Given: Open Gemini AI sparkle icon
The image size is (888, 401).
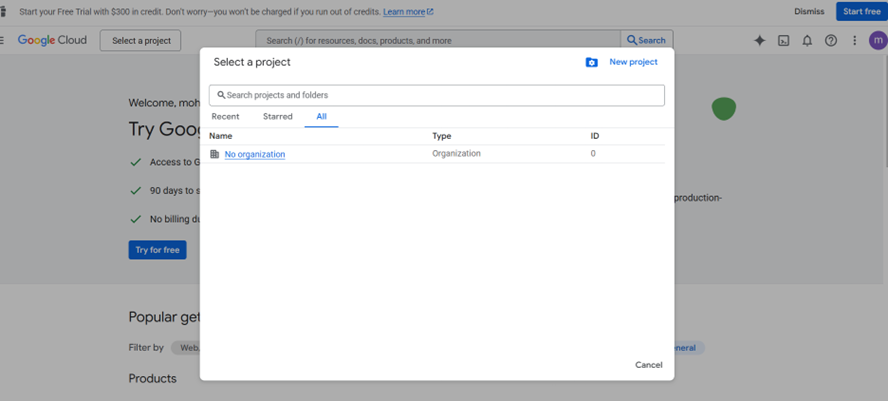Looking at the screenshot, I should pos(759,41).
